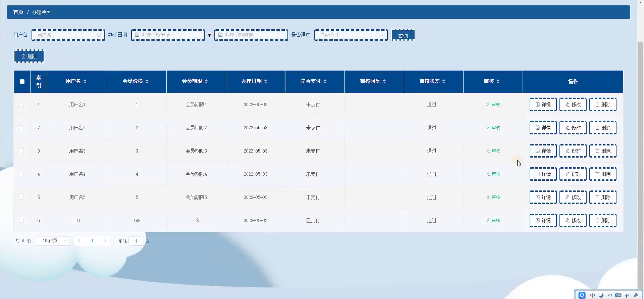
Task: Open 详情 for row 用户名3
Action: tap(543, 151)
